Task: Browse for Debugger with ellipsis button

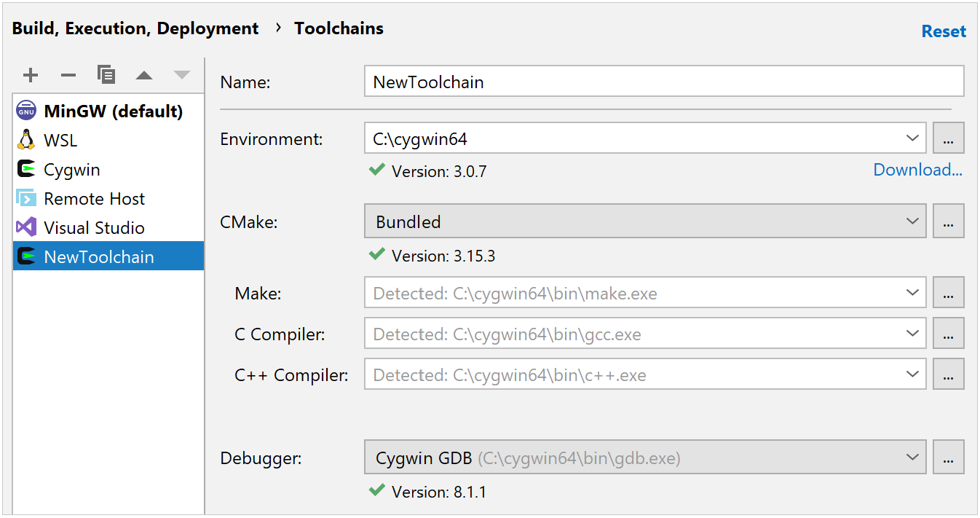Action: 948,458
